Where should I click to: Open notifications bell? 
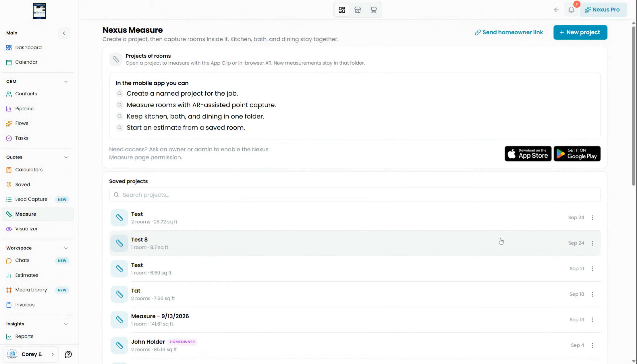point(571,10)
